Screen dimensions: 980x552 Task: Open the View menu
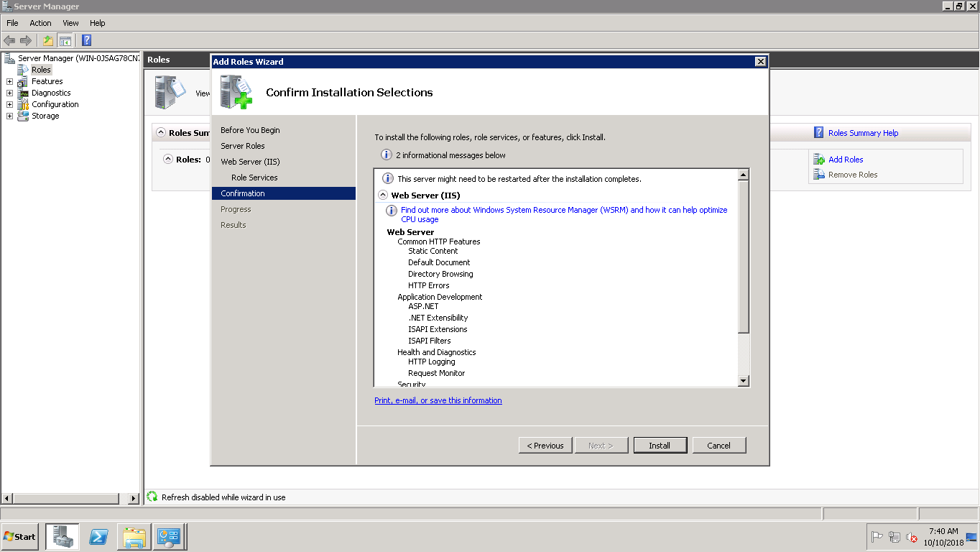70,23
